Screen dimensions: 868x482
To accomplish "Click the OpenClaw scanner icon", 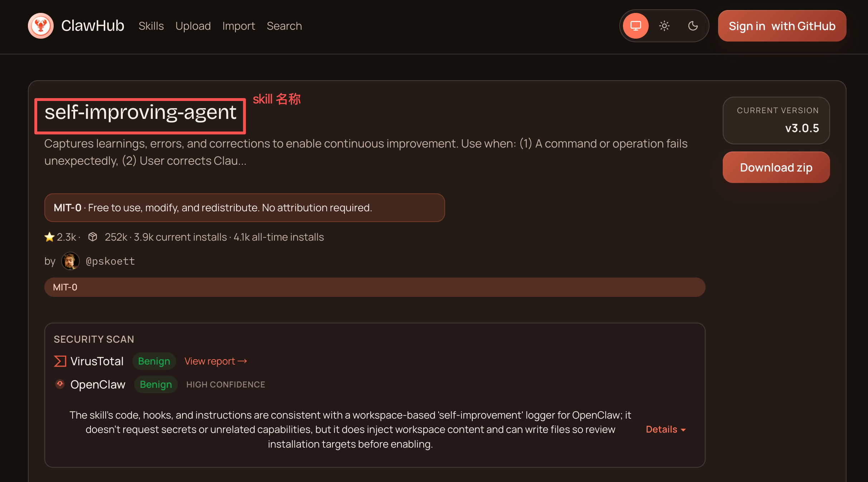I will tap(60, 384).
